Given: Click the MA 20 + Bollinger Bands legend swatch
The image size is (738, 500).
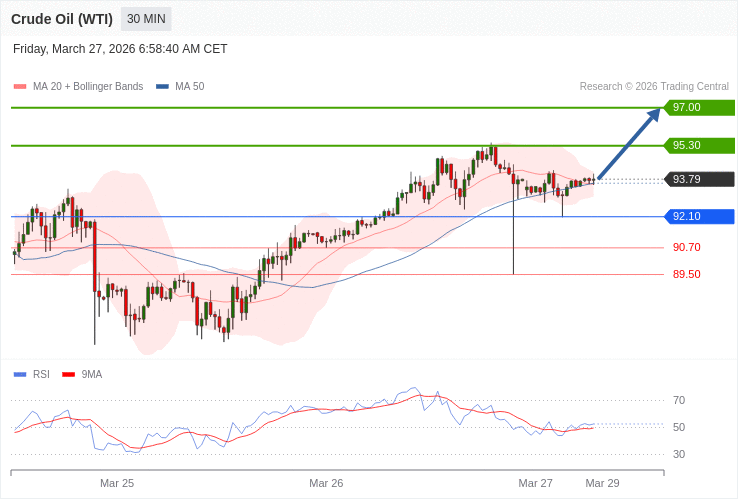Looking at the screenshot, I should click(x=20, y=86).
